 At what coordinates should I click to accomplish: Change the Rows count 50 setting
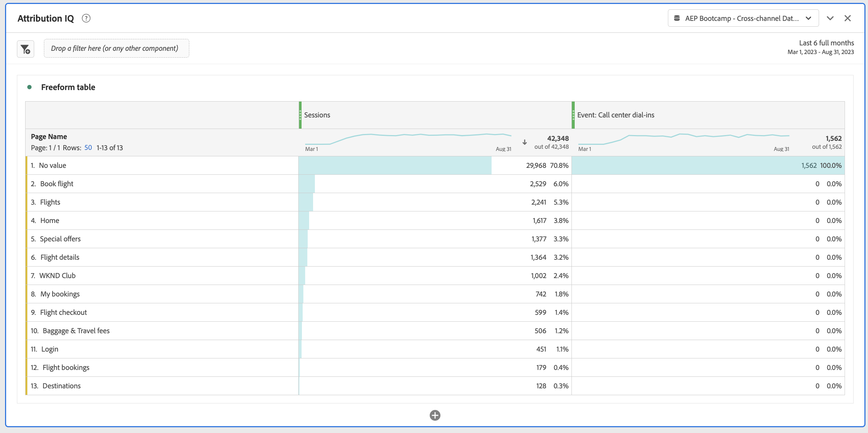(88, 148)
